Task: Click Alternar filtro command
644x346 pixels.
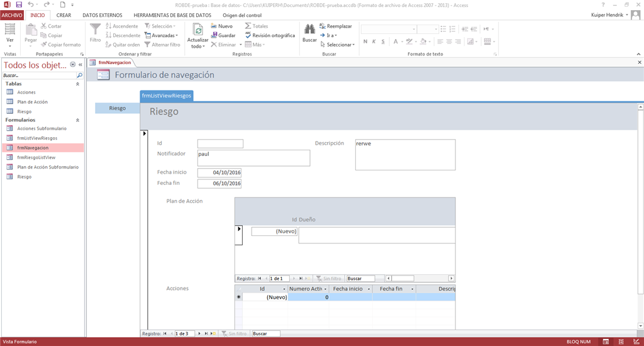Action: click(162, 45)
